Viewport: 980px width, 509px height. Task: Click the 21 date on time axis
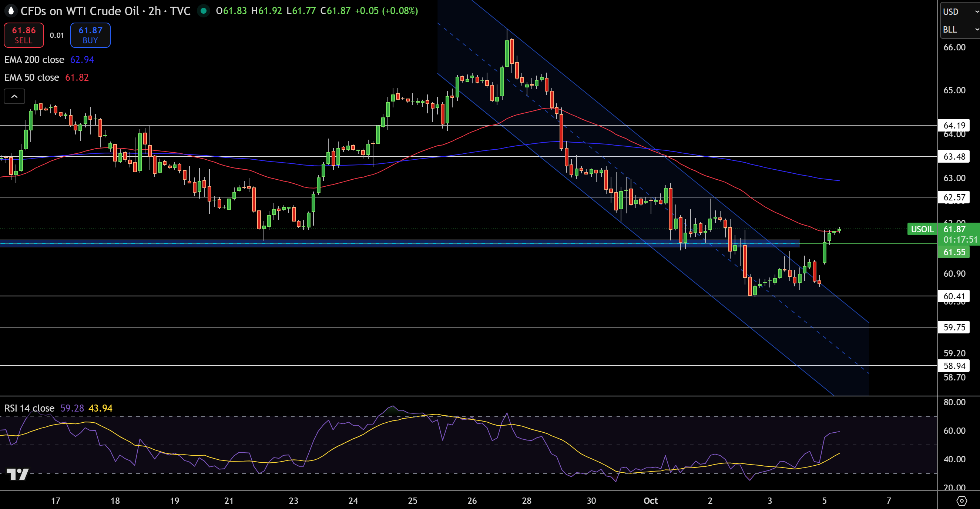(229, 500)
